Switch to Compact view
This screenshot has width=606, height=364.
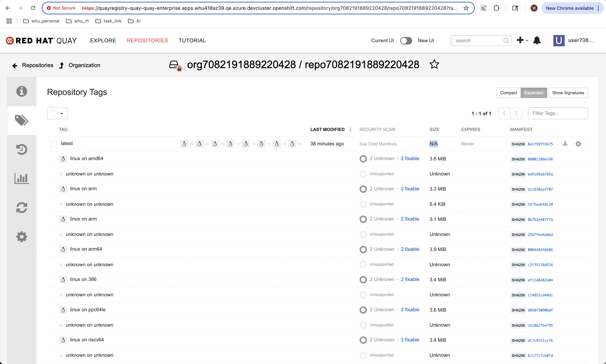[508, 93]
